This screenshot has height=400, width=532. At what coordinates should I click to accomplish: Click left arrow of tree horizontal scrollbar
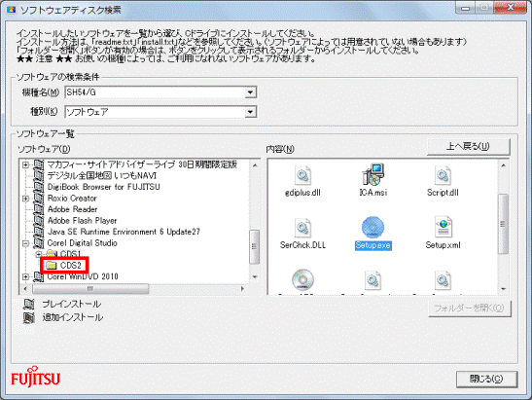point(25,289)
